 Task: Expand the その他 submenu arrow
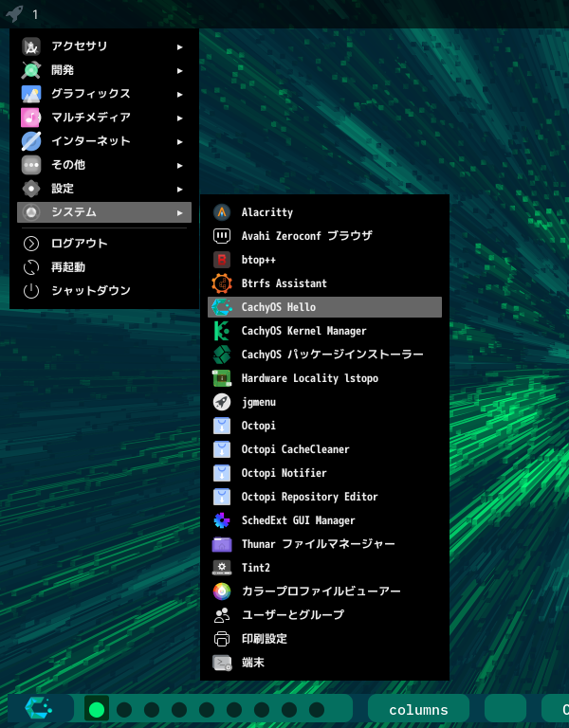pyautogui.click(x=180, y=165)
